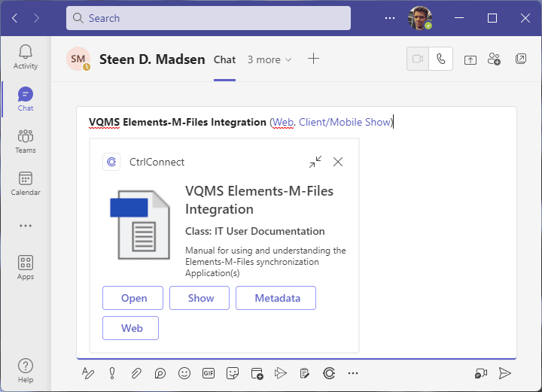Add a new tab with plus
The image size is (542, 392).
point(313,59)
